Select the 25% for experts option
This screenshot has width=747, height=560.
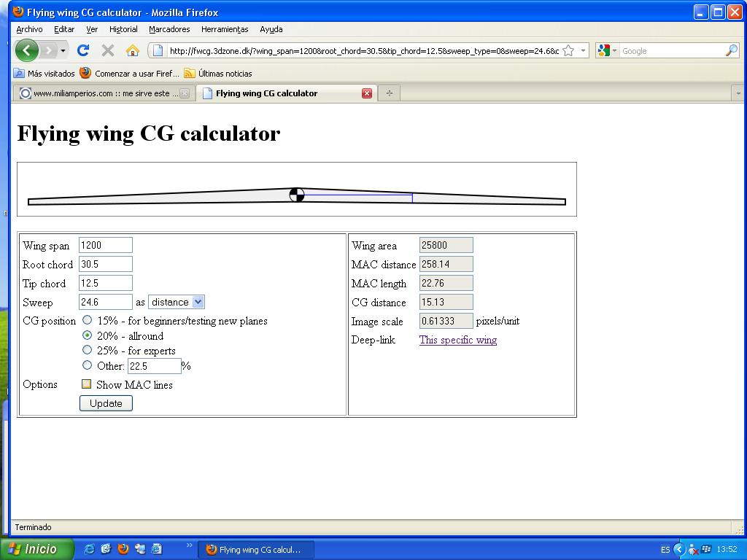pyautogui.click(x=88, y=350)
